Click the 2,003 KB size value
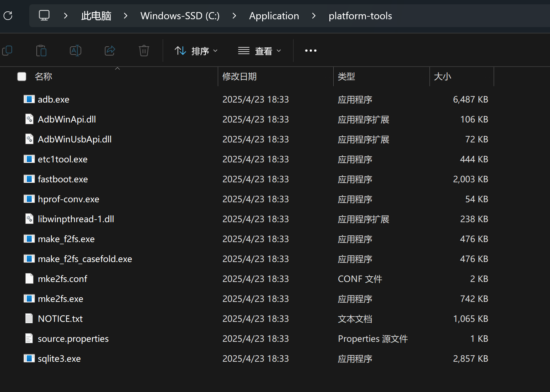 pos(471,179)
